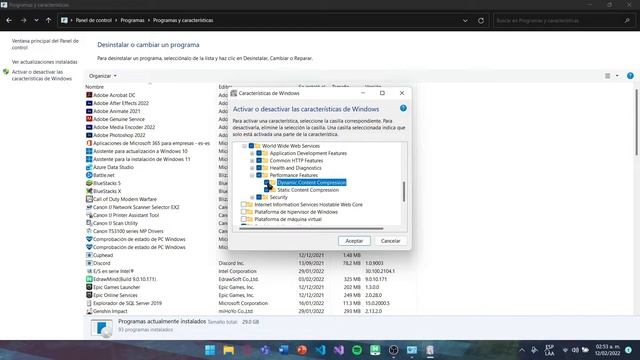Check Plataforma de hipervisor de Windows
The image size is (640, 360).
coord(244,212)
